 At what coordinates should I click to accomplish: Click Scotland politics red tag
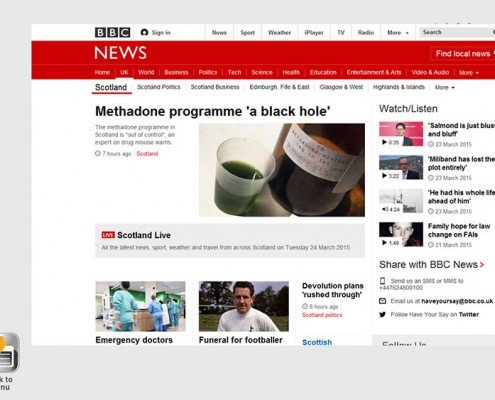click(322, 315)
